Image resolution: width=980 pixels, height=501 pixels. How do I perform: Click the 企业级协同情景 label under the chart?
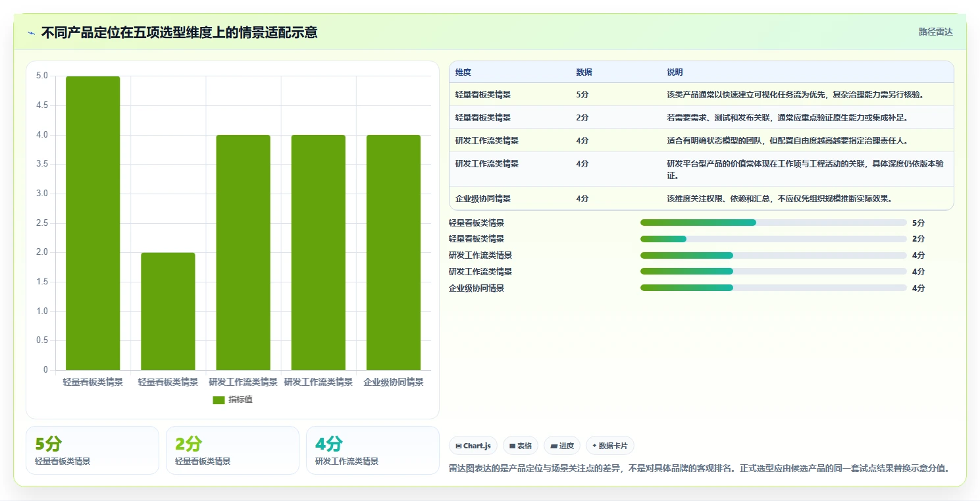[394, 382]
